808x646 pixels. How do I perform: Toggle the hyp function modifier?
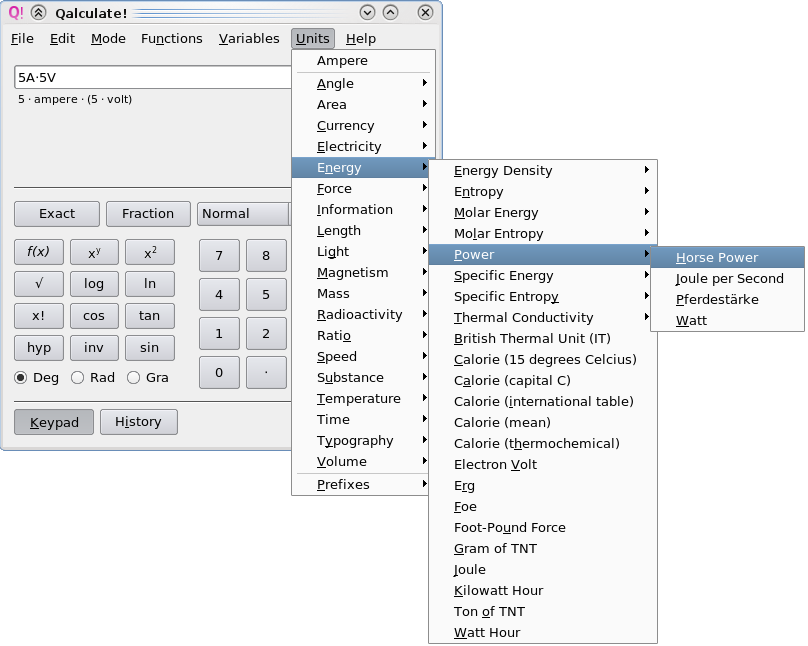tap(39, 348)
